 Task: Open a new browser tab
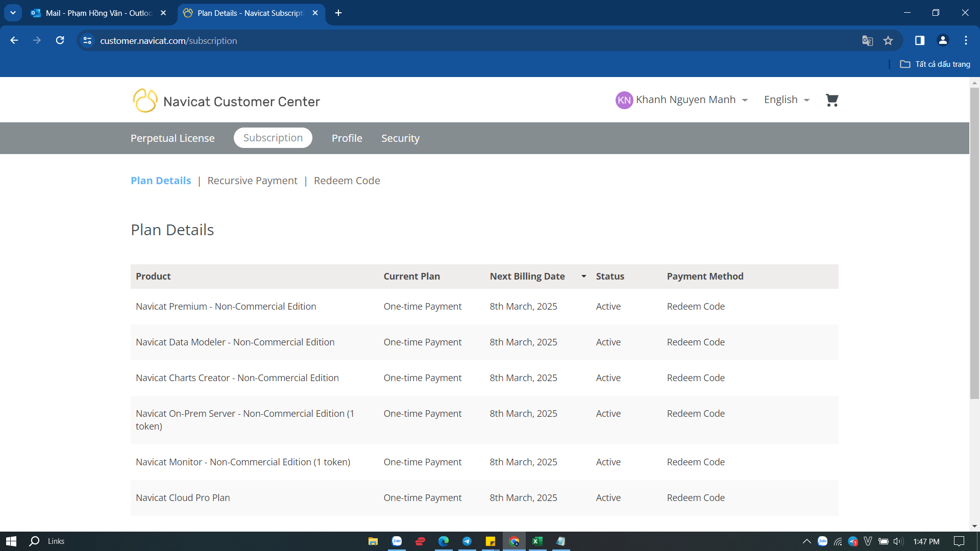click(338, 13)
